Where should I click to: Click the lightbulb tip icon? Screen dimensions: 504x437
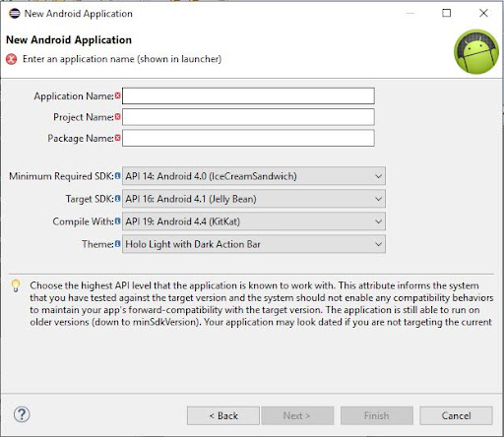click(16, 285)
